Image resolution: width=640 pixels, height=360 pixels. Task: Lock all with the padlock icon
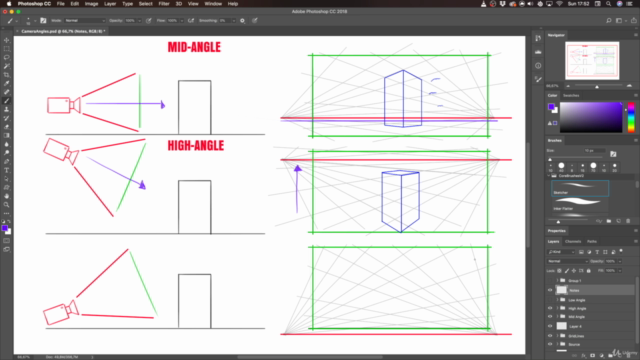pyautogui.click(x=589, y=271)
